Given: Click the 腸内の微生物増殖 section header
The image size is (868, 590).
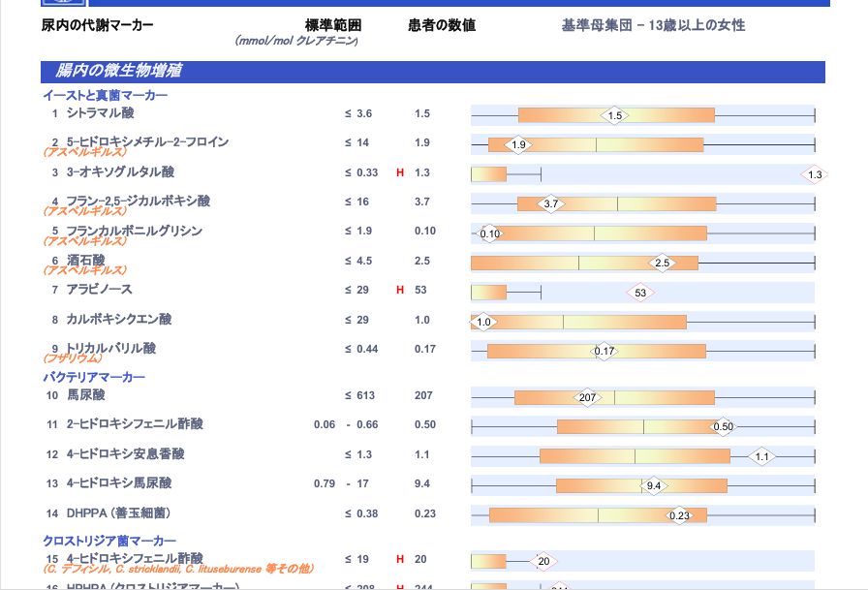Looking at the screenshot, I should coord(119,71).
